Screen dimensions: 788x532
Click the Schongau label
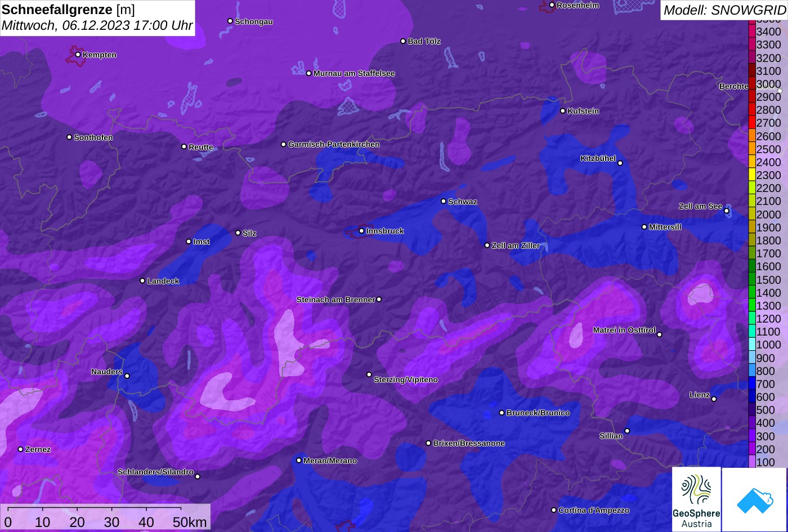pos(254,21)
